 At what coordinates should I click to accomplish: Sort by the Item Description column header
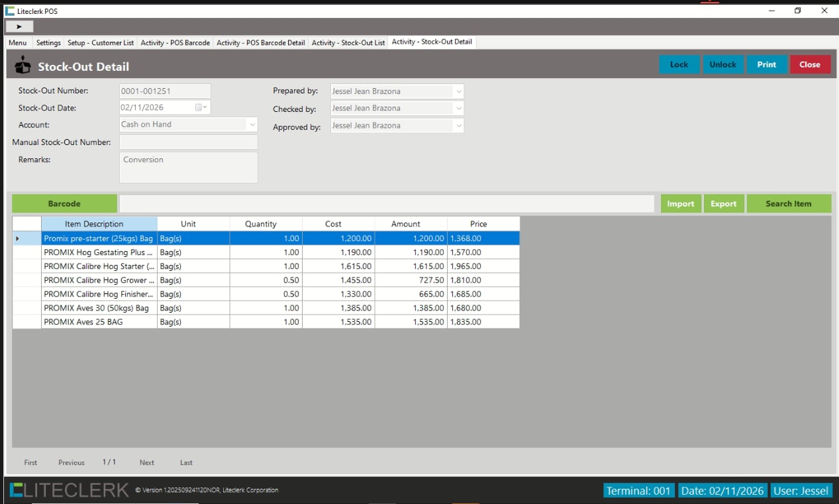(x=99, y=224)
